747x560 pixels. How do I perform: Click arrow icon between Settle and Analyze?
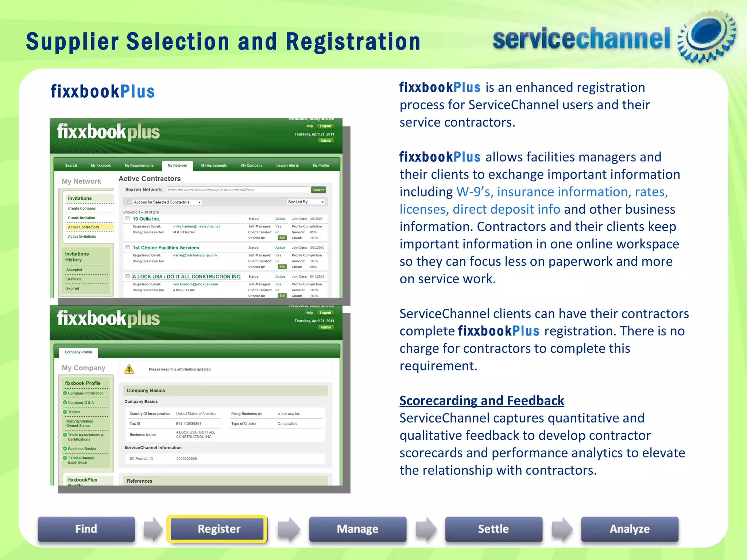pyautogui.click(x=562, y=529)
